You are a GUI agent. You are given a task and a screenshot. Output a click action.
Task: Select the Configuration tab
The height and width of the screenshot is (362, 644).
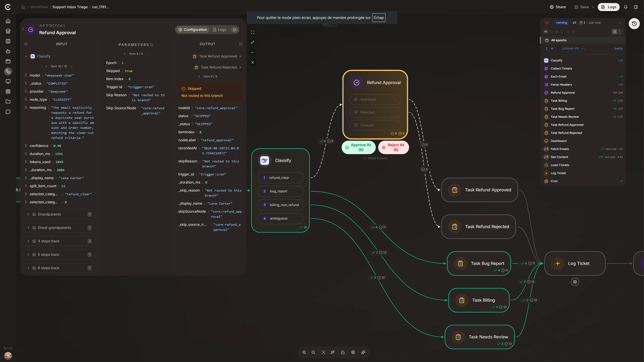click(x=193, y=30)
